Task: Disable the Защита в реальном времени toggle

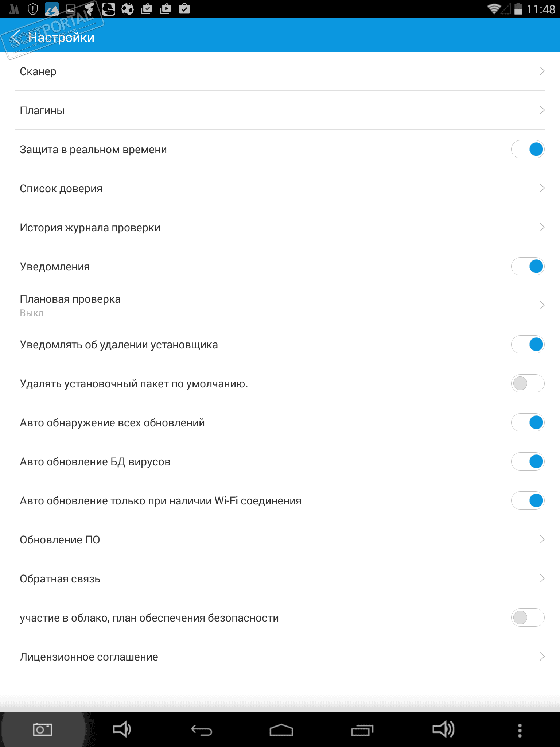Action: pyautogui.click(x=528, y=149)
